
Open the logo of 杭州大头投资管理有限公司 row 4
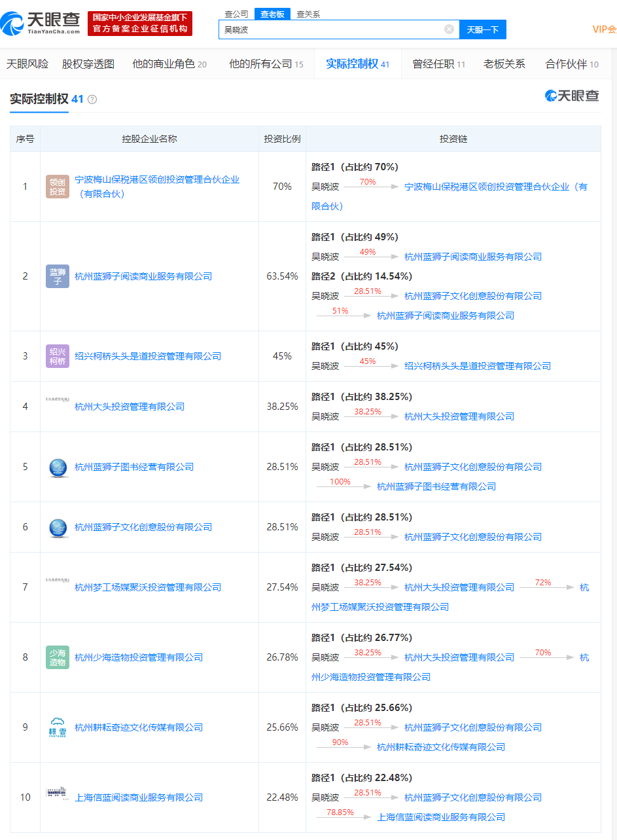coord(58,399)
